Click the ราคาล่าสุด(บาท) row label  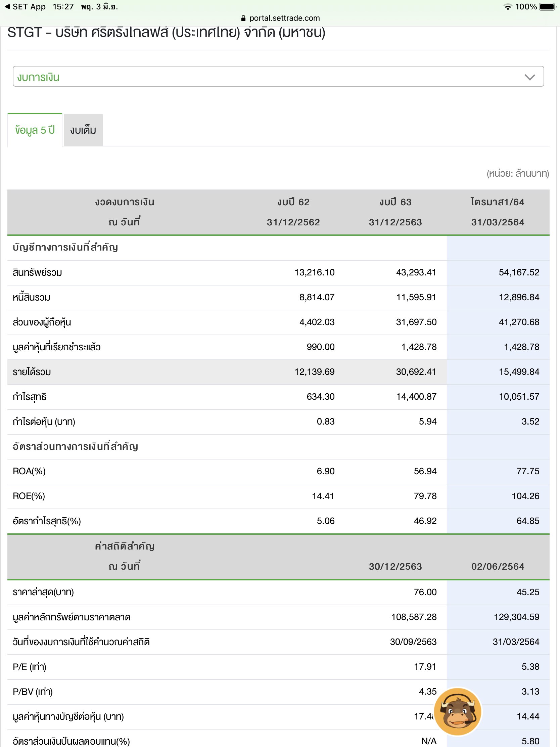pos(43,592)
